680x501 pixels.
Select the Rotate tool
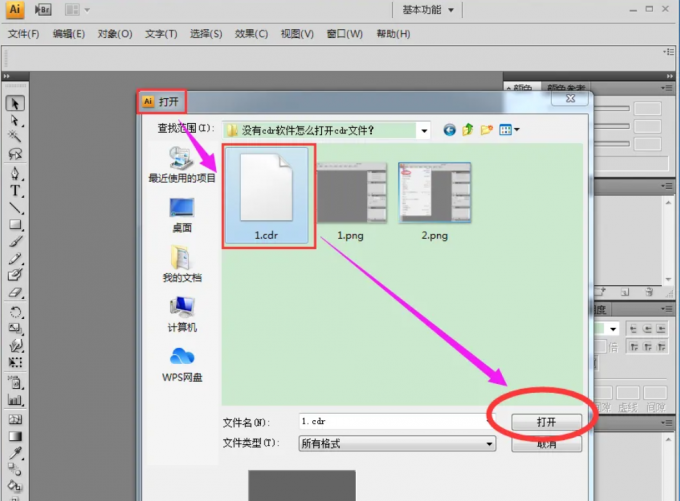tap(15, 312)
